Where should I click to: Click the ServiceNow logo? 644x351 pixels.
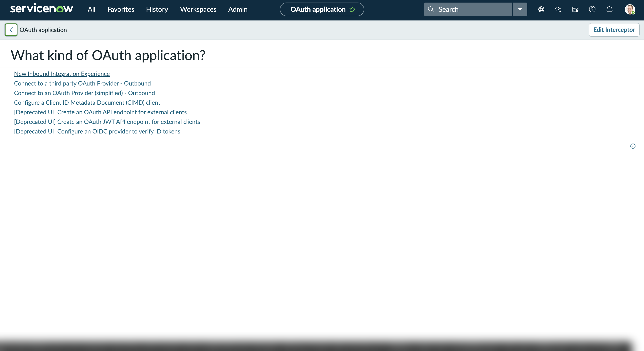coord(42,9)
